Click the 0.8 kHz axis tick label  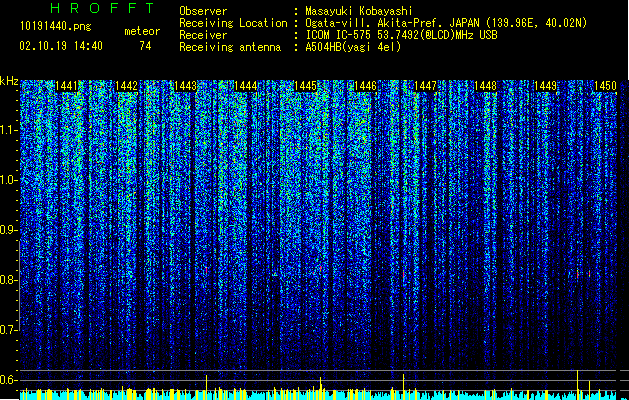[x=9, y=280]
